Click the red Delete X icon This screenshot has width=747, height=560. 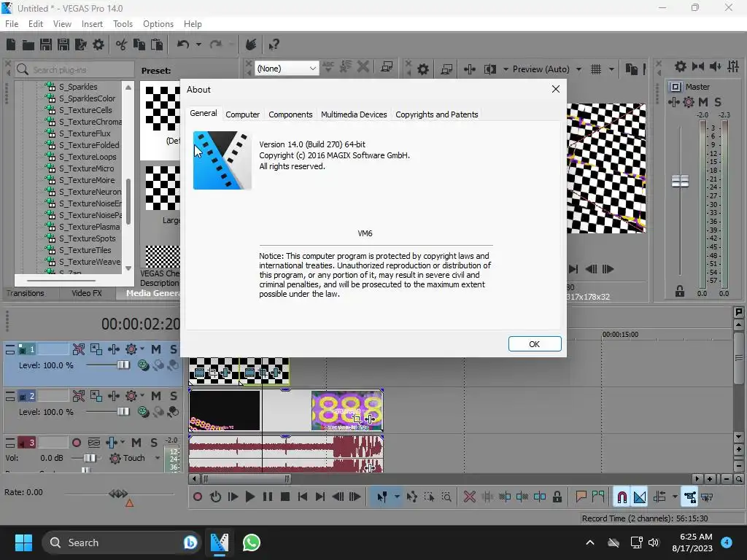click(470, 497)
